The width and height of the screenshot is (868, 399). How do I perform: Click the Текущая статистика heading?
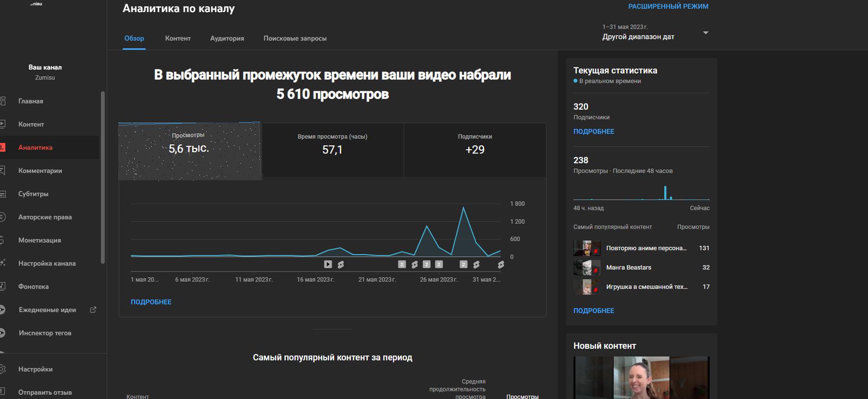coord(615,70)
